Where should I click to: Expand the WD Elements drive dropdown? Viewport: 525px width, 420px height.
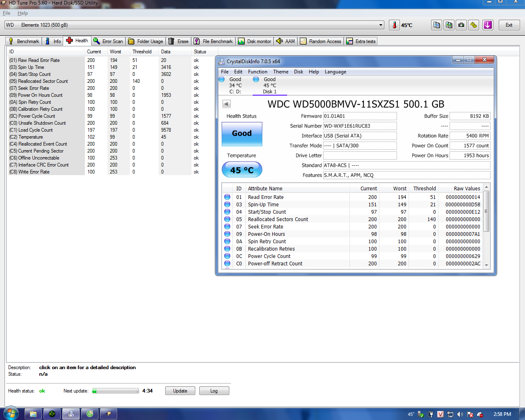[381, 25]
